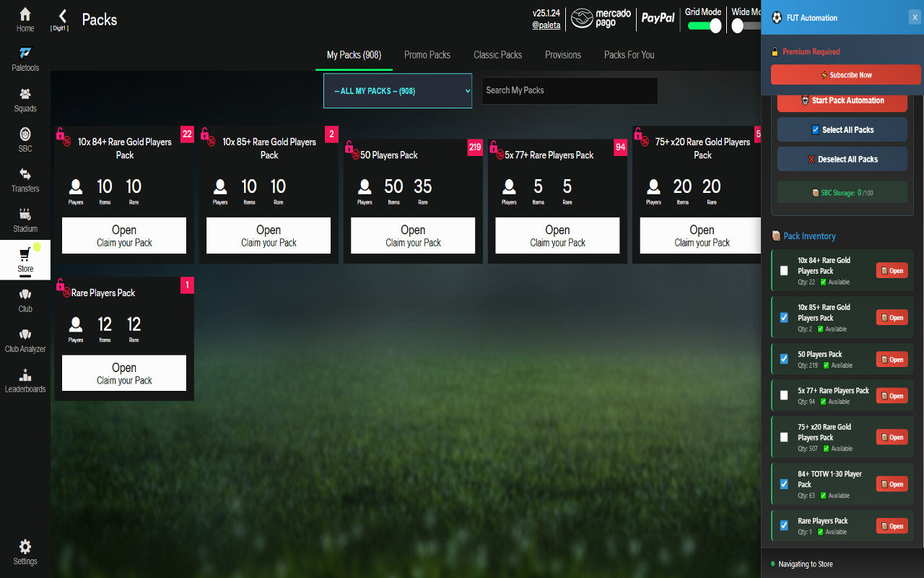The image size is (924, 578).
Task: Open Settings from the sidebar
Action: [25, 551]
